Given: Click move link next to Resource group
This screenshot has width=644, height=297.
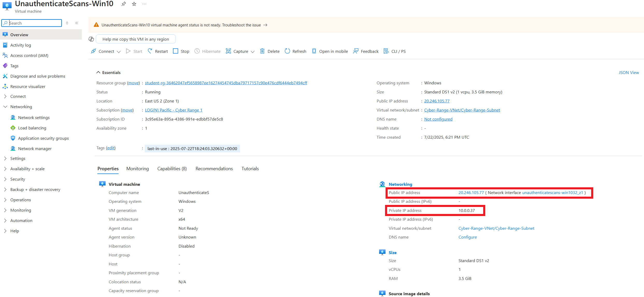Looking at the screenshot, I should [134, 83].
